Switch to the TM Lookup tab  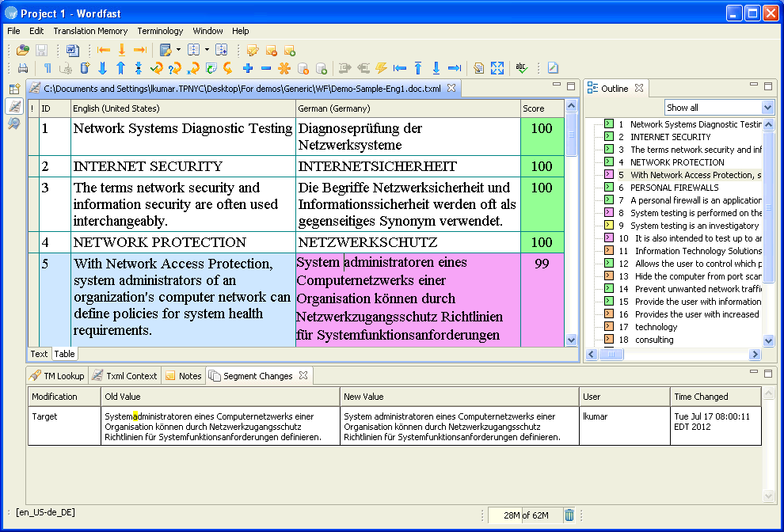pyautogui.click(x=58, y=376)
